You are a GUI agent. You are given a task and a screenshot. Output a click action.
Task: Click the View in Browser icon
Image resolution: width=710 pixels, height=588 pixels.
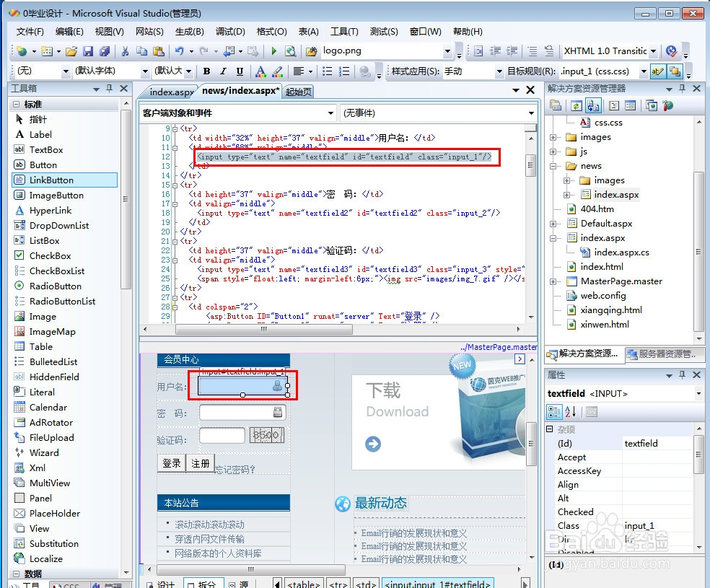click(x=290, y=51)
